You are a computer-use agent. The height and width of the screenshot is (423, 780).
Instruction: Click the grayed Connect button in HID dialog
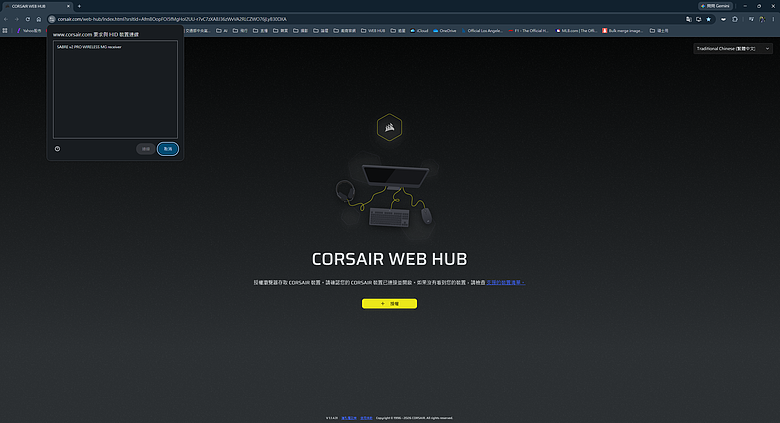click(x=146, y=149)
